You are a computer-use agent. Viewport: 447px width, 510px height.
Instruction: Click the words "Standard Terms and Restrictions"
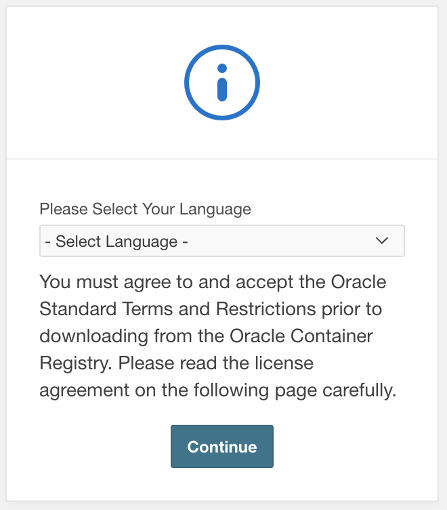178,309
